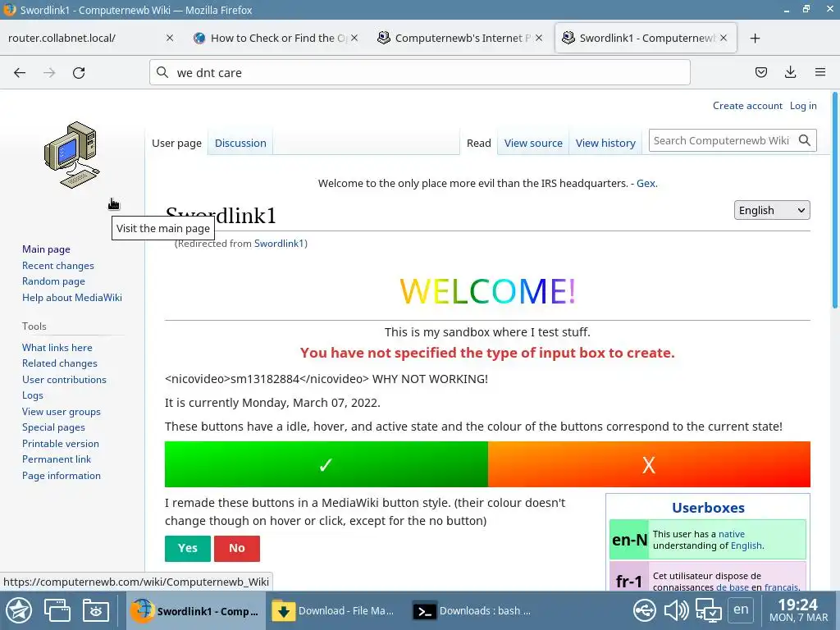Open the Gex link in the banner
The width and height of the screenshot is (840, 630).
click(x=646, y=183)
